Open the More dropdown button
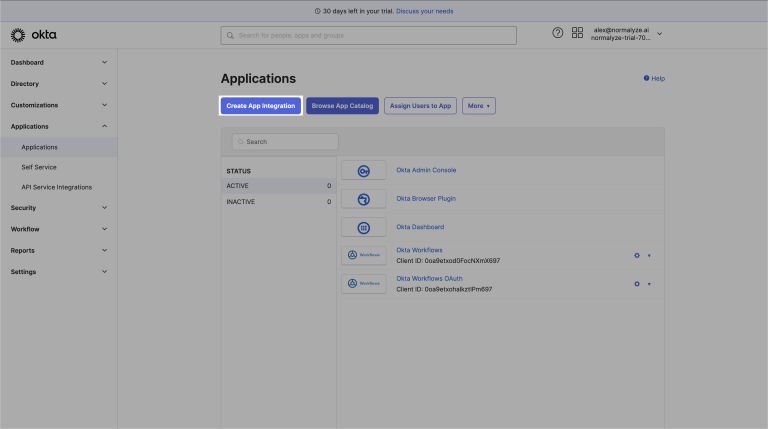The width and height of the screenshot is (768, 429). (x=478, y=105)
